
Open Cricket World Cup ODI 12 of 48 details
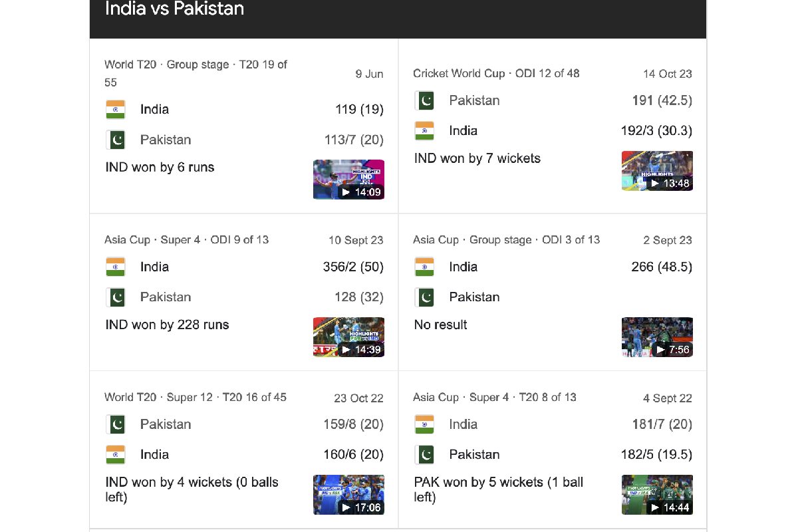tap(496, 73)
